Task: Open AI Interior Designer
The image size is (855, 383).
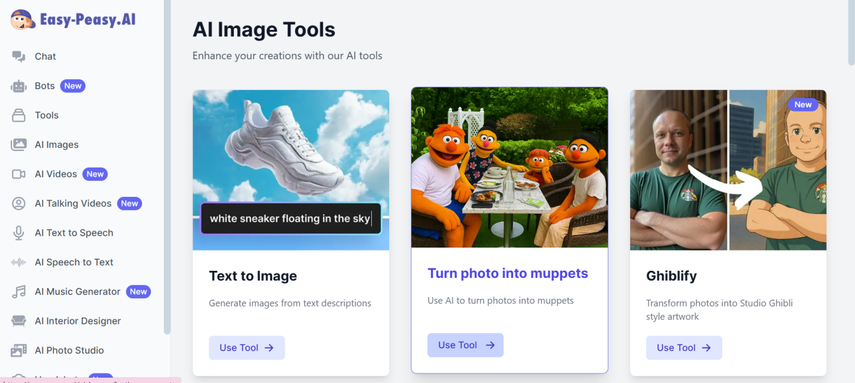Action: [x=78, y=321]
